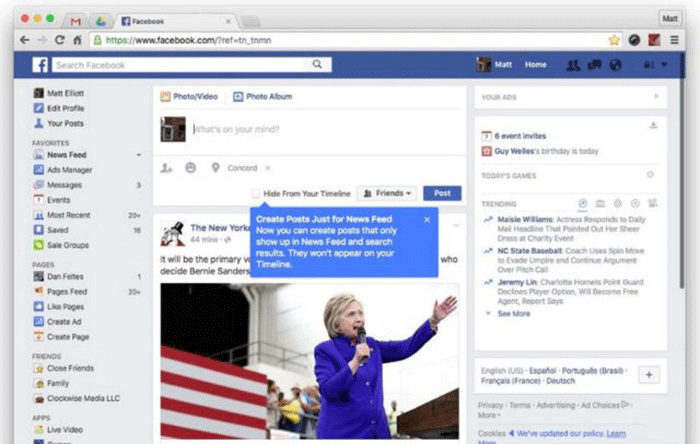This screenshot has height=444, width=700.
Task: Select the Photo Album composer tab
Action: [x=262, y=96]
